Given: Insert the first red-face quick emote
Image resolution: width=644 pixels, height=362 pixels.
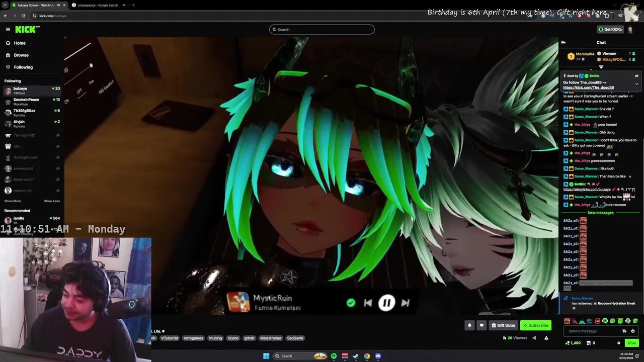Looking at the screenshot, I should [567, 321].
